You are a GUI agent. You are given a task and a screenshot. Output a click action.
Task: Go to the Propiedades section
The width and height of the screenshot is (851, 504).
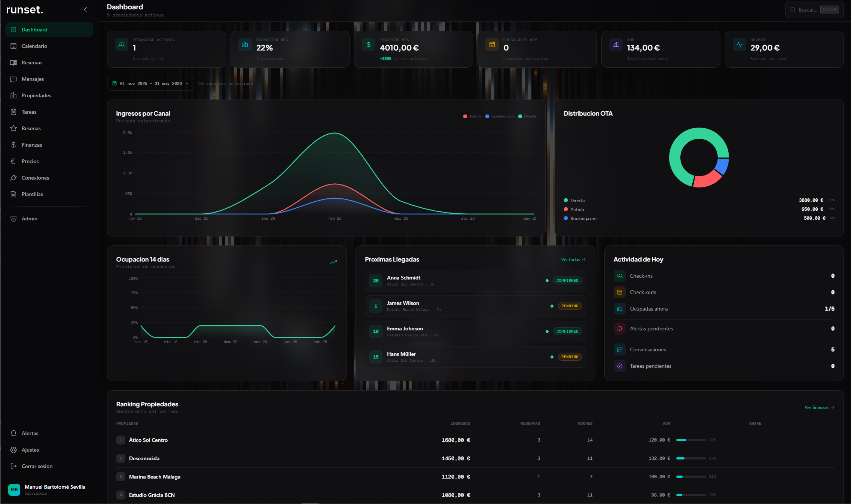36,95
